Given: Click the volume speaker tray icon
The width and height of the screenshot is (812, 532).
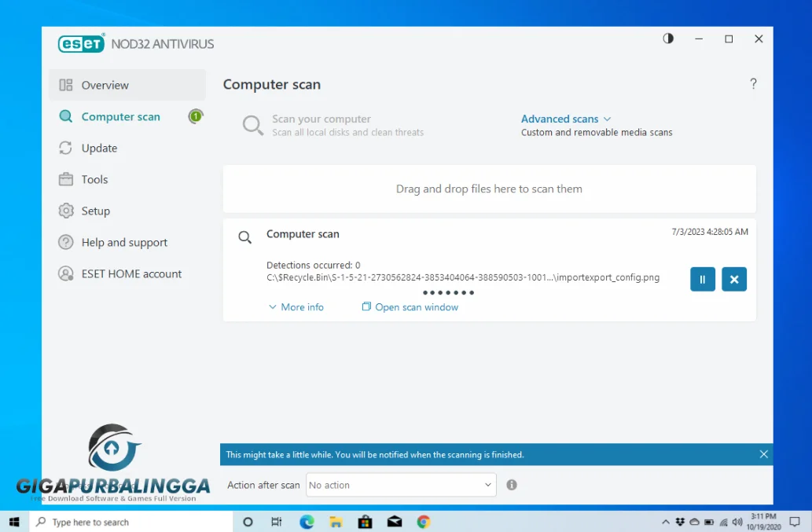Looking at the screenshot, I should [x=737, y=522].
